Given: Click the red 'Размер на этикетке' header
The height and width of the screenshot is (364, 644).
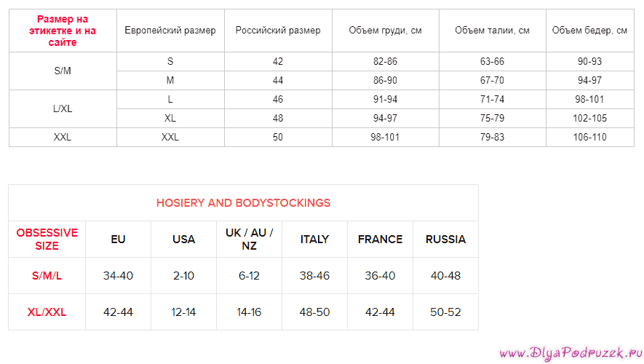Looking at the screenshot, I should tap(63, 31).
